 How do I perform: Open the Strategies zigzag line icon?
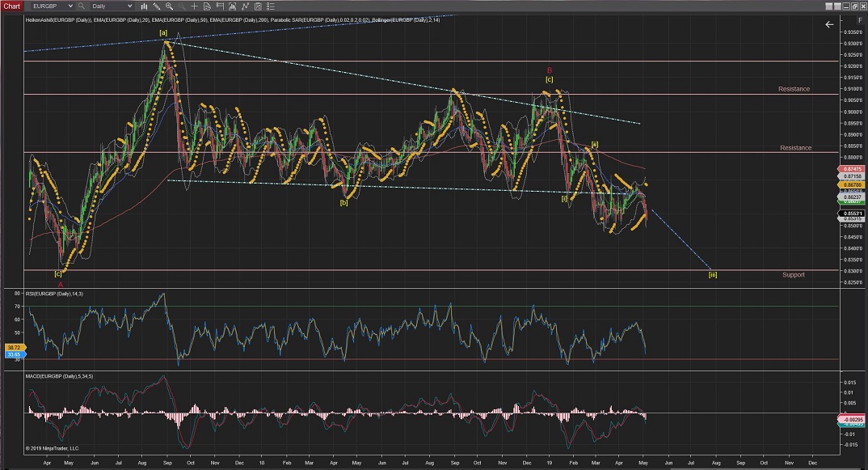(245, 6)
